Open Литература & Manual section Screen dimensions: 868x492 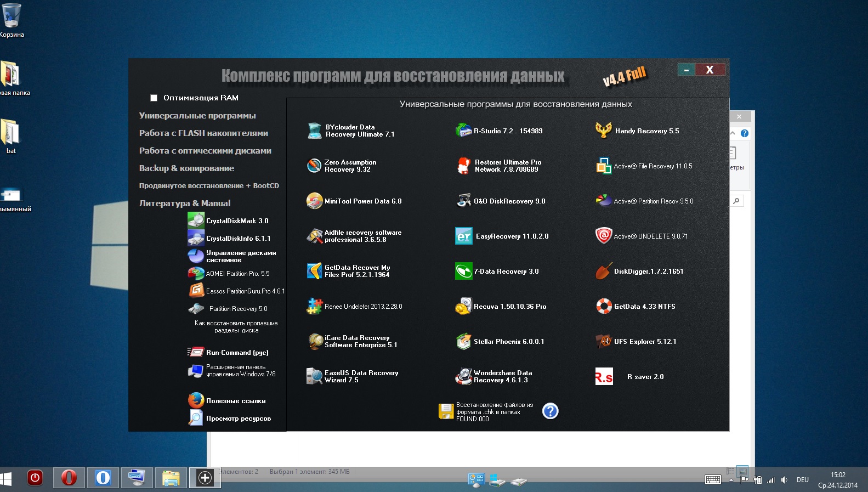185,203
